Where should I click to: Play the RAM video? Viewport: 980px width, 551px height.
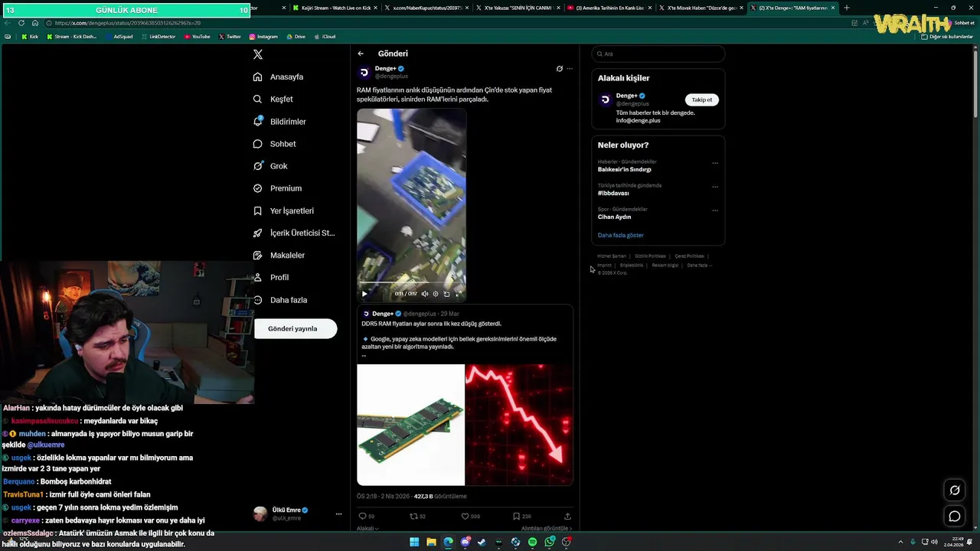[x=364, y=294]
